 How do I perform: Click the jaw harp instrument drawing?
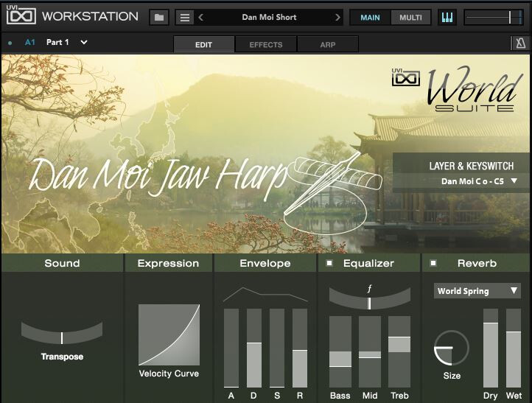click(332, 193)
